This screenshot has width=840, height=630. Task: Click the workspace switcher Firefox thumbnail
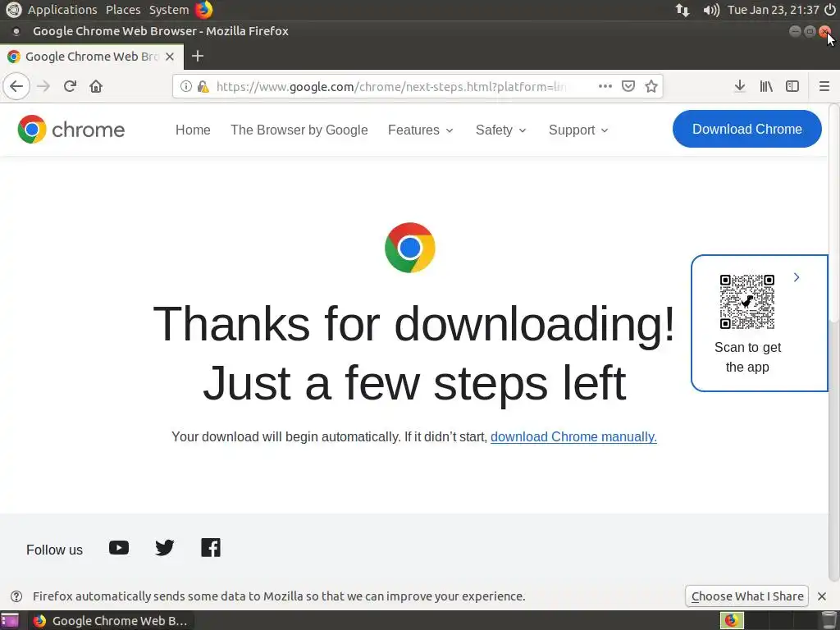[732, 620]
